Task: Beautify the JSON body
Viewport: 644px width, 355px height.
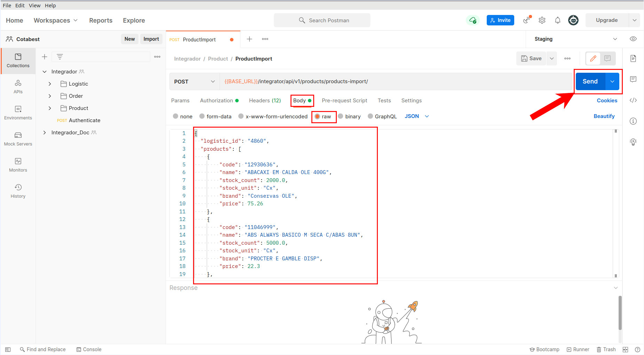Action: (604, 116)
